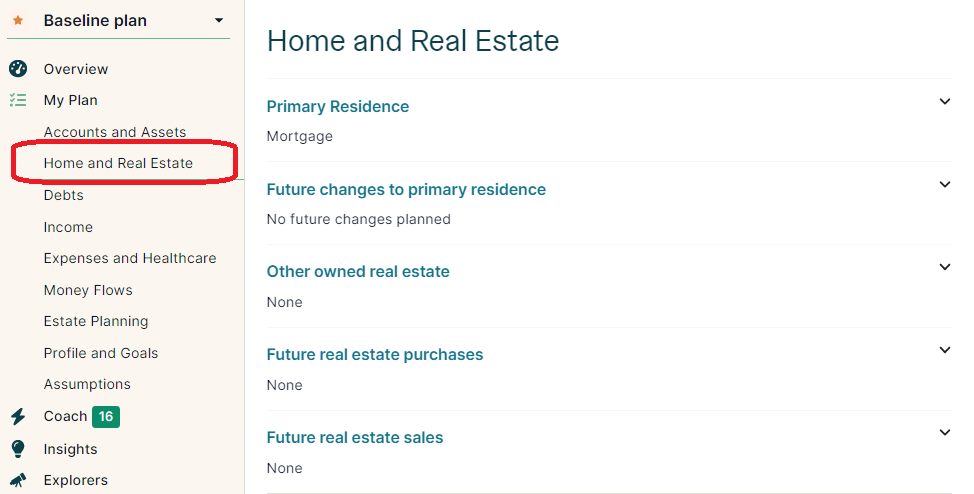Click the Insights lightbulb icon

(x=18, y=449)
